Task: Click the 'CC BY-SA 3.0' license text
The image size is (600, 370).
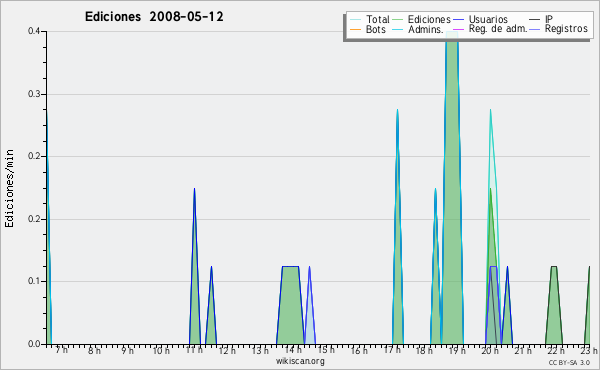Action: point(569,362)
